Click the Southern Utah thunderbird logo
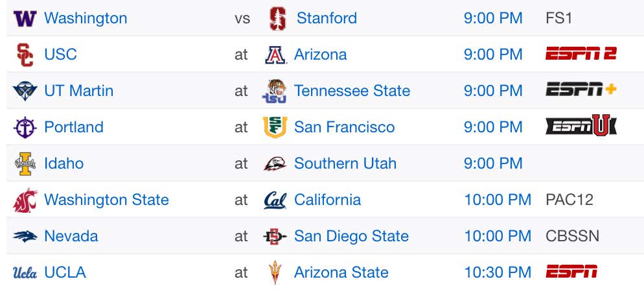Screen dimensions: 644x301 click(x=275, y=163)
